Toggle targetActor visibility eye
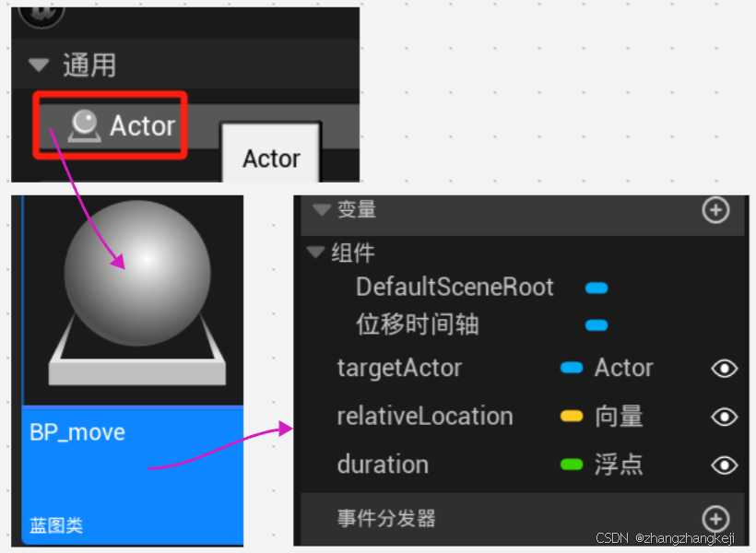 [x=724, y=369]
